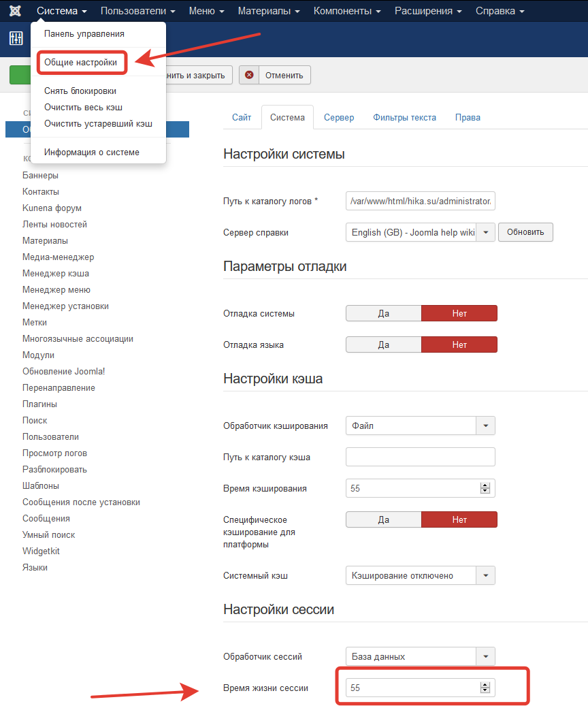Click the Joomla logo icon
Viewport: 588px width, 706px height.
[x=15, y=11]
